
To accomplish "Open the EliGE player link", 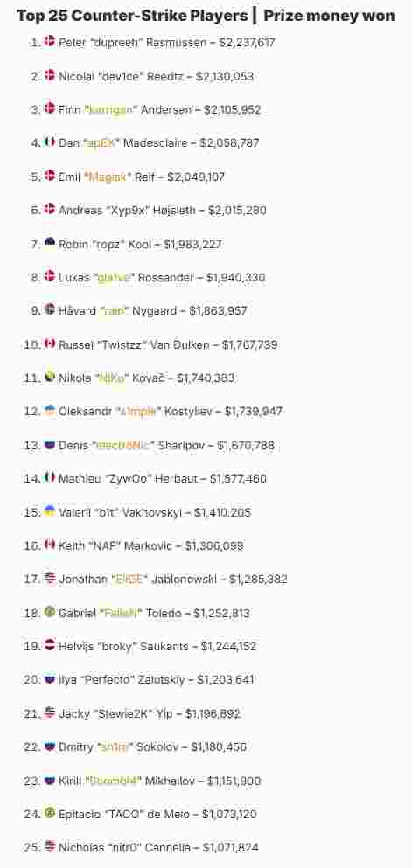I will (x=129, y=580).
